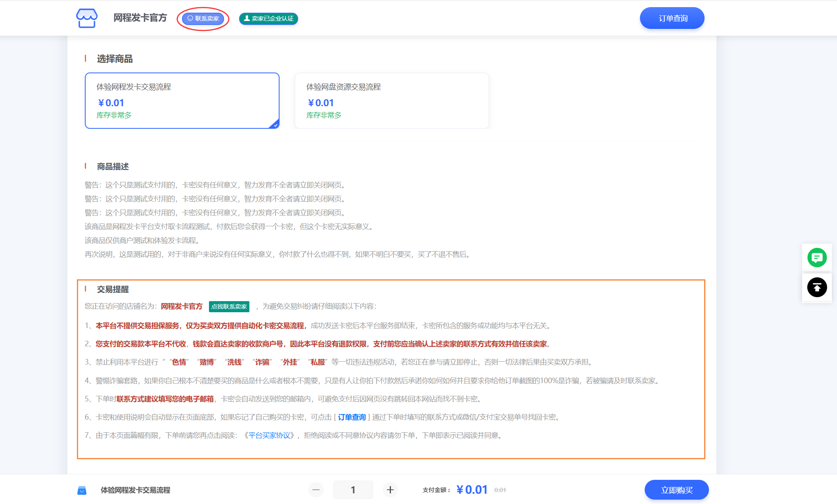Click the 联系卖家 contact seller badge
This screenshot has width=837, height=504.
(x=203, y=19)
